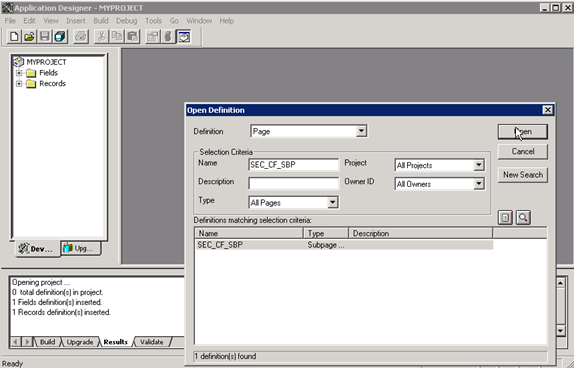This screenshot has width=574, height=368.
Task: Toggle the Project Workspace toolbar icon
Action: click(184, 37)
